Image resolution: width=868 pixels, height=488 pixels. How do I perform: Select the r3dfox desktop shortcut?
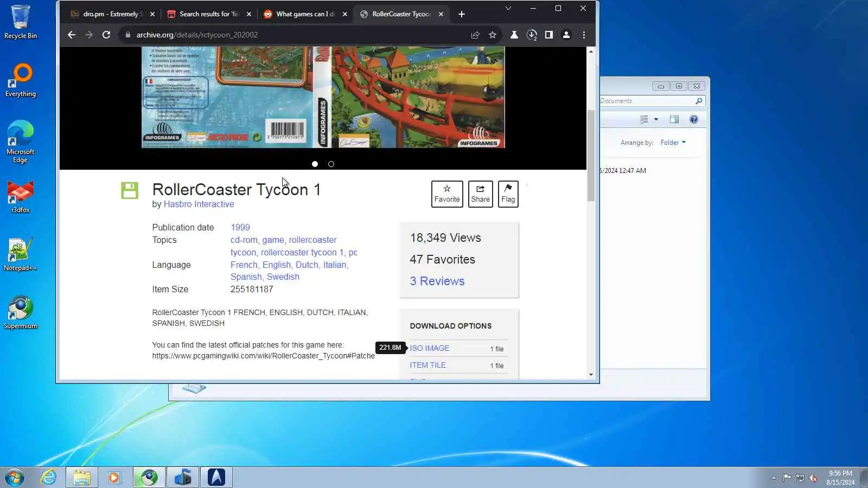[21, 196]
